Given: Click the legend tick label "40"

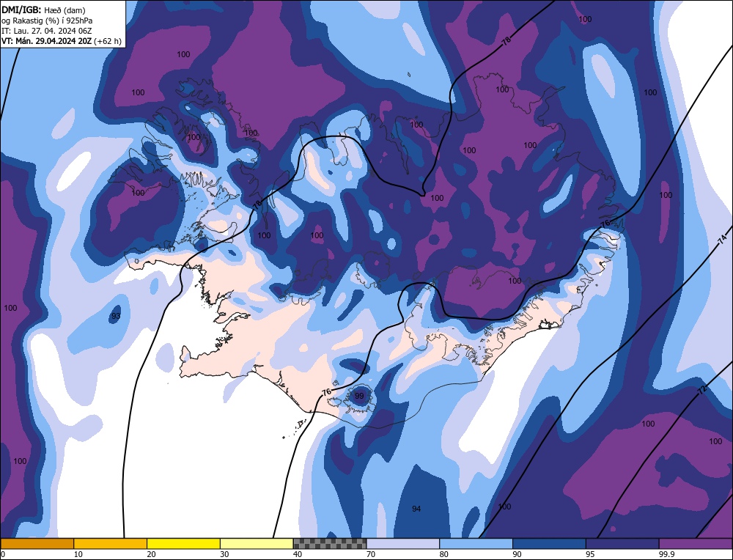Looking at the screenshot, I should pos(298,554).
